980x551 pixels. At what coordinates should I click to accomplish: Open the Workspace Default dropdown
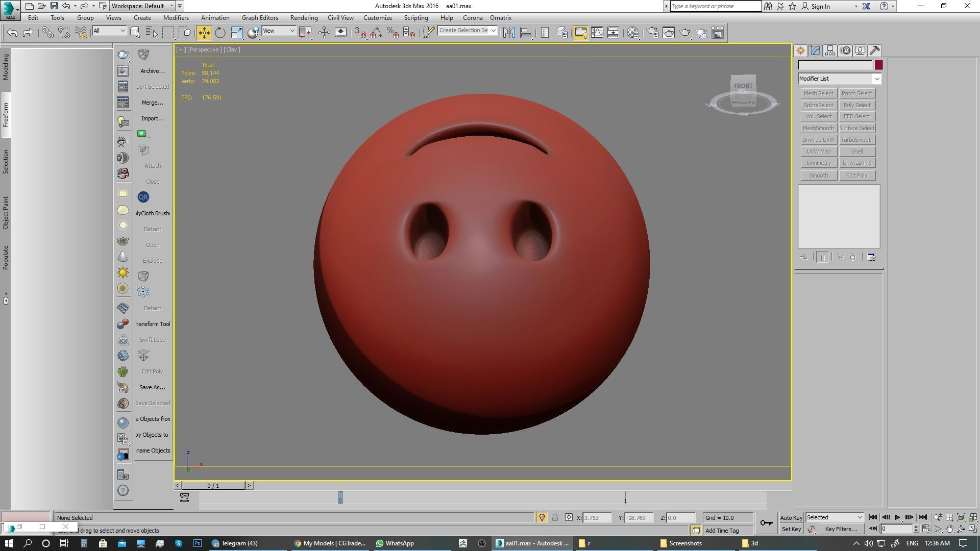(142, 6)
